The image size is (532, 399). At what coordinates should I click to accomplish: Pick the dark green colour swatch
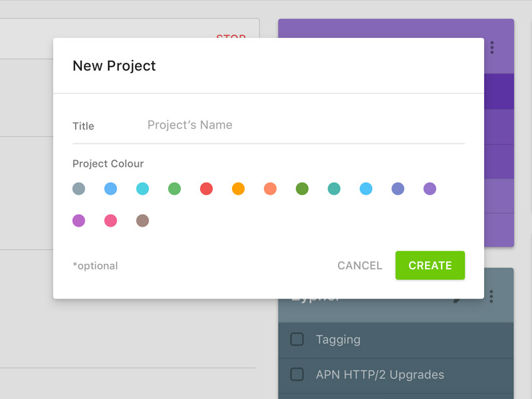302,189
